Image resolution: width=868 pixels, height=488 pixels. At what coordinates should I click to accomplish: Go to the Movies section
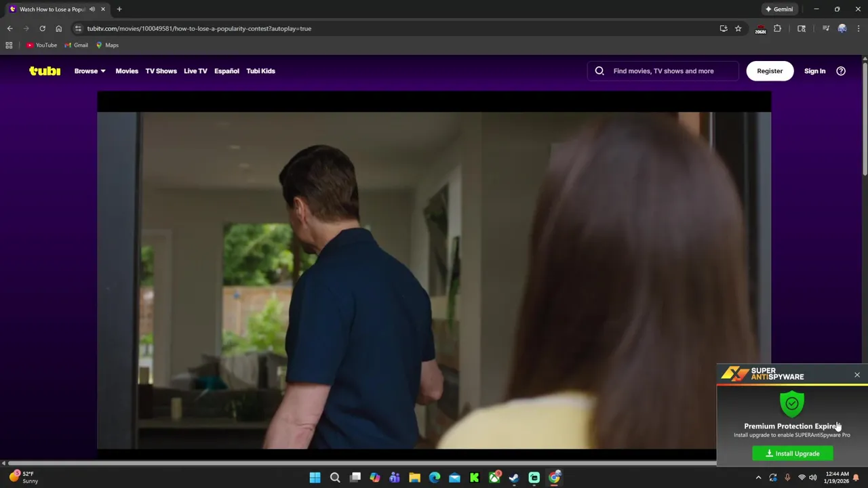pos(127,70)
